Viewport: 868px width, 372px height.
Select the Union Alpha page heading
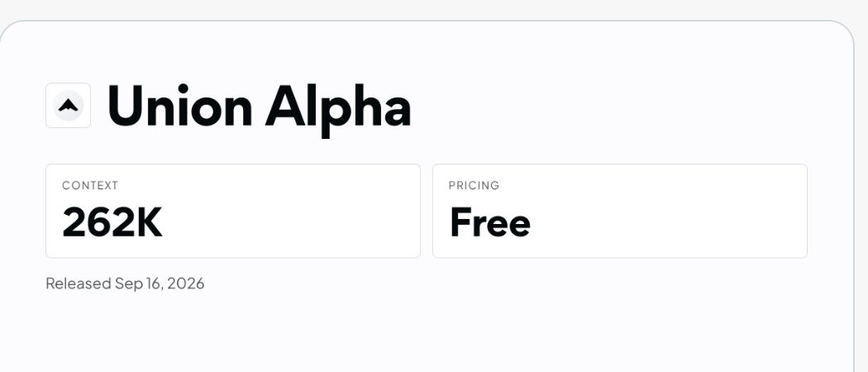259,107
